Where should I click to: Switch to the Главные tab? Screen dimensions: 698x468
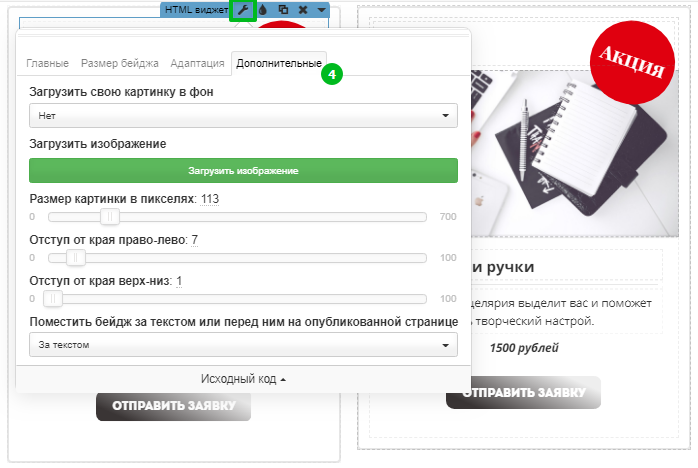47,63
